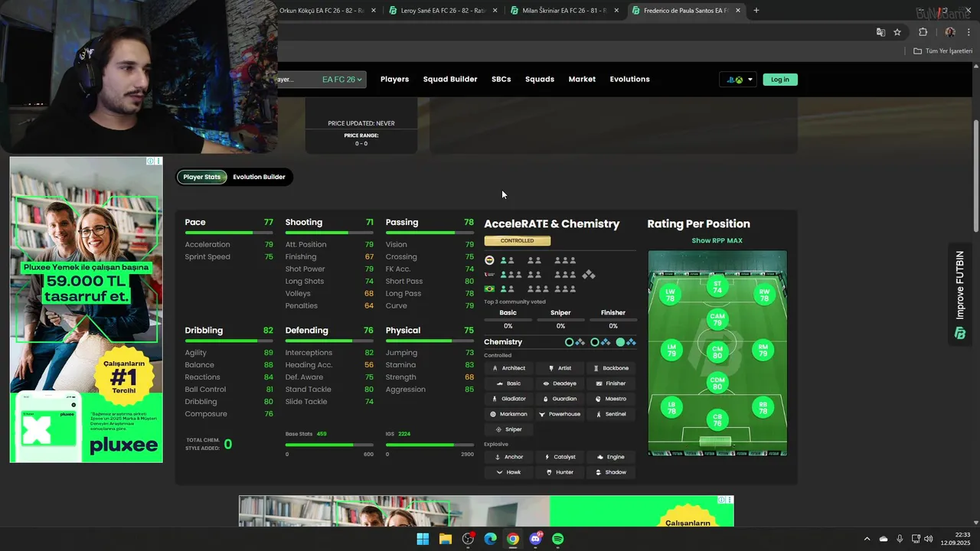Select the Artist chemistry style
Image resolution: width=980 pixels, height=551 pixels.
point(560,368)
